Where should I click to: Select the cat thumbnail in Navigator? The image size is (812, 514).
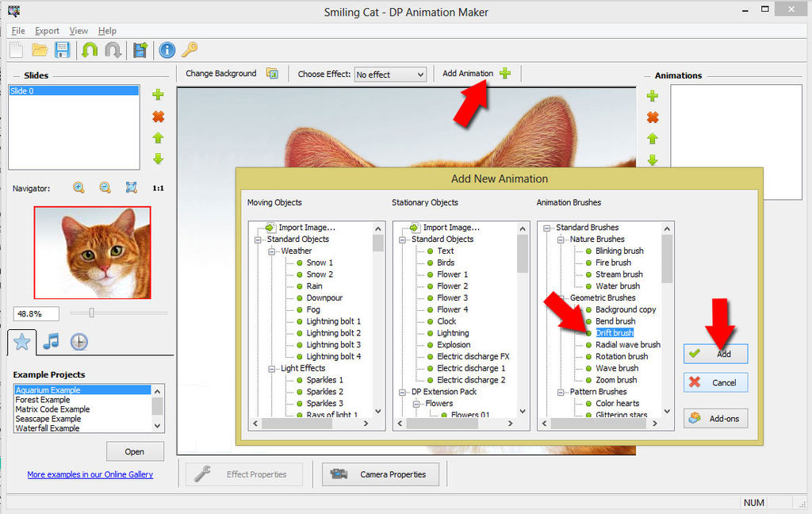pos(92,252)
